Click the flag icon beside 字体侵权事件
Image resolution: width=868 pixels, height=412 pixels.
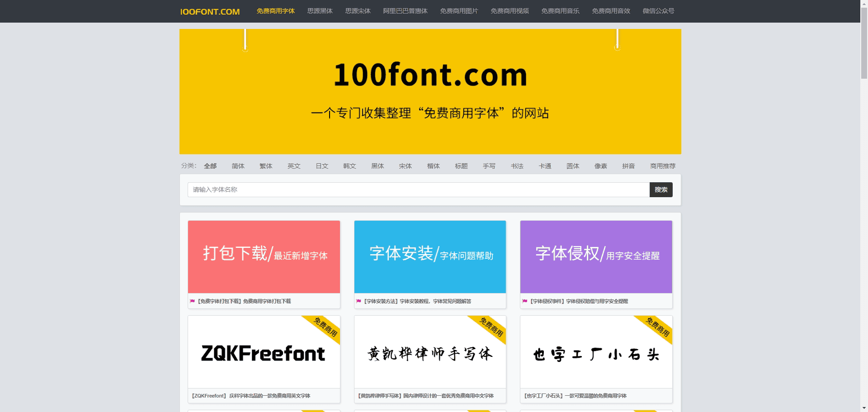click(525, 301)
